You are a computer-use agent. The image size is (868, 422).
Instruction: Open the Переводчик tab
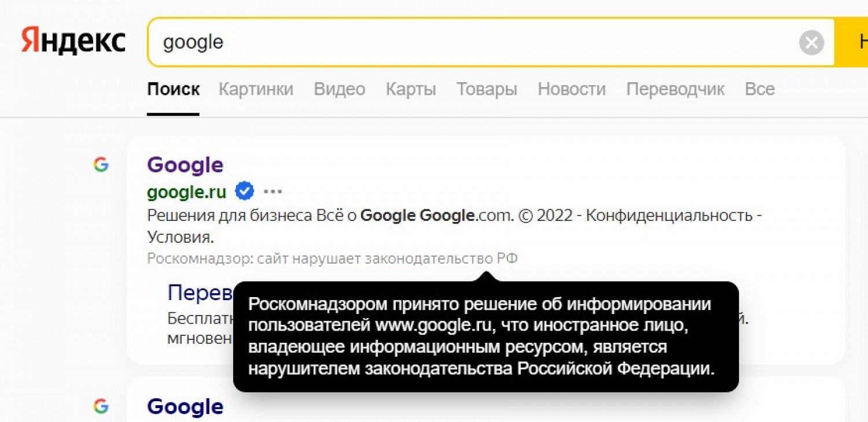(675, 89)
